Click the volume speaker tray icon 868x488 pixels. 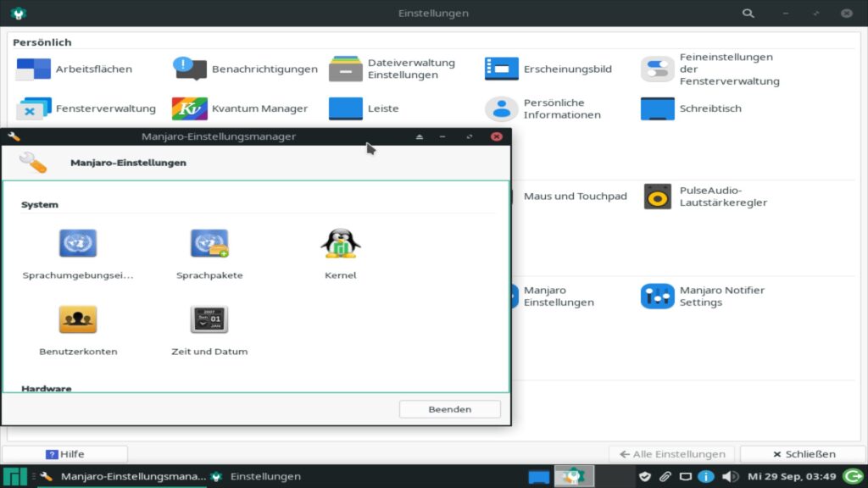point(730,476)
